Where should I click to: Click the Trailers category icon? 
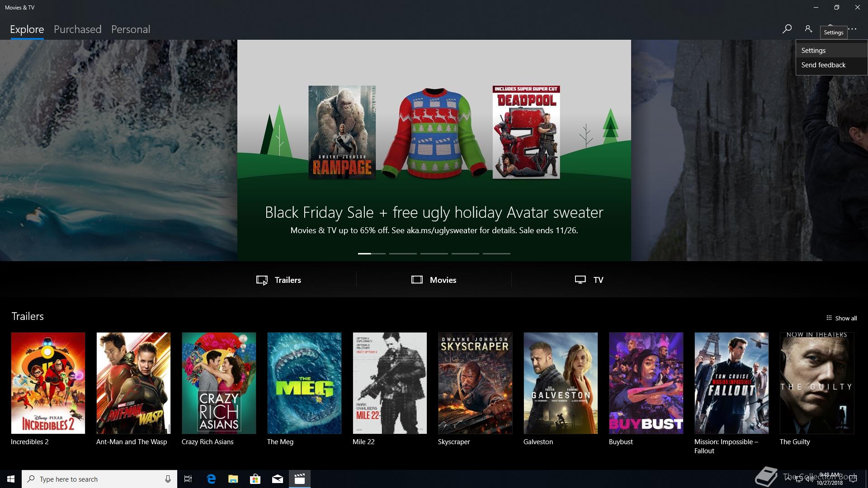click(262, 280)
